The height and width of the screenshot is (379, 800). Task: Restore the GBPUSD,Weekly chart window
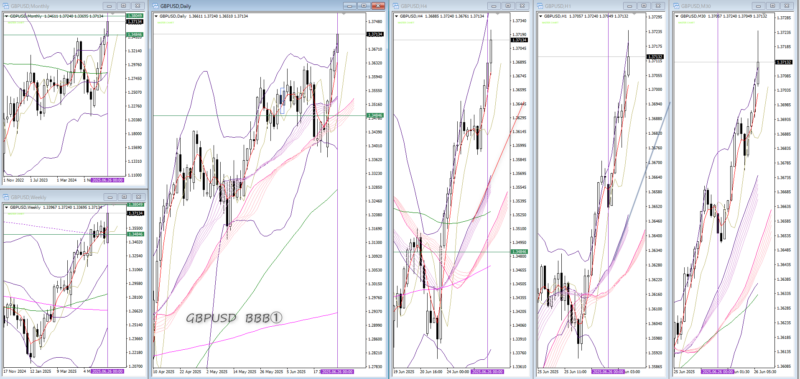123,196
